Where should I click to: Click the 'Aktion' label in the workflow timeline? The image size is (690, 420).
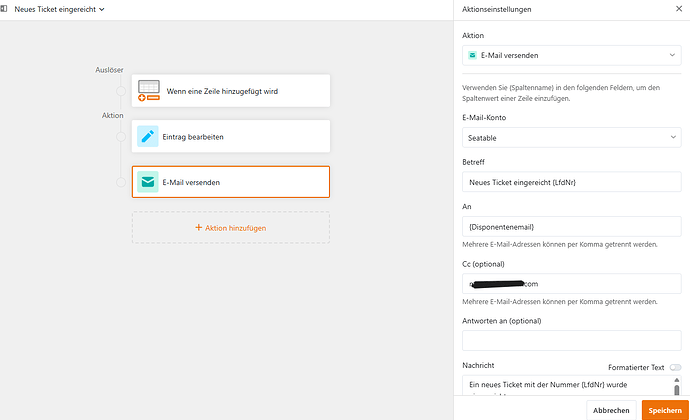pos(113,115)
